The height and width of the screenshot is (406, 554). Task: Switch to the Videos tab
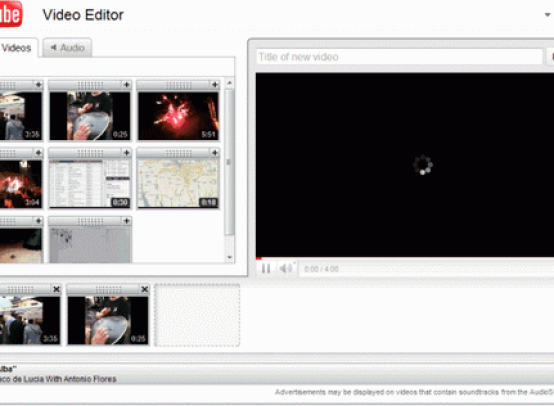pyautogui.click(x=17, y=48)
